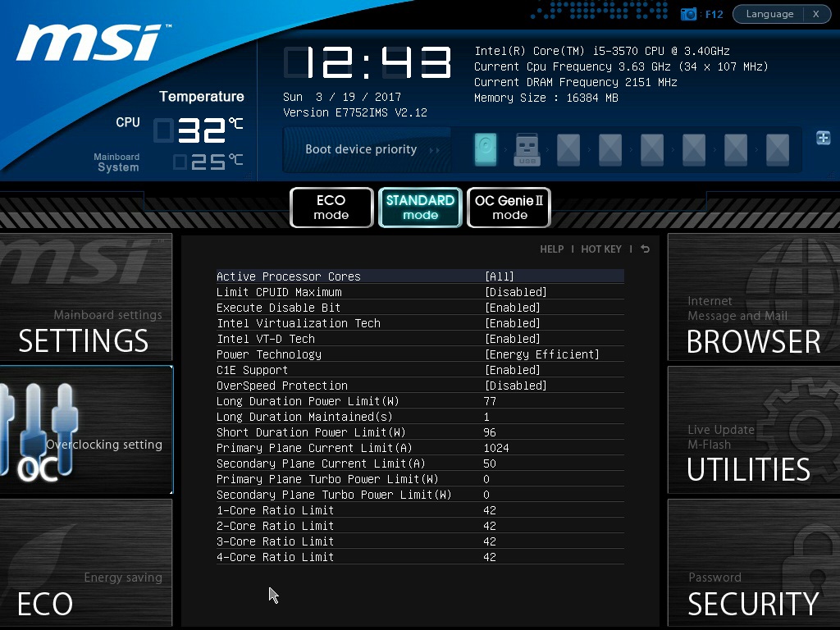840x630 pixels.
Task: Open UTILITIES Live Update panel
Action: [x=754, y=430]
